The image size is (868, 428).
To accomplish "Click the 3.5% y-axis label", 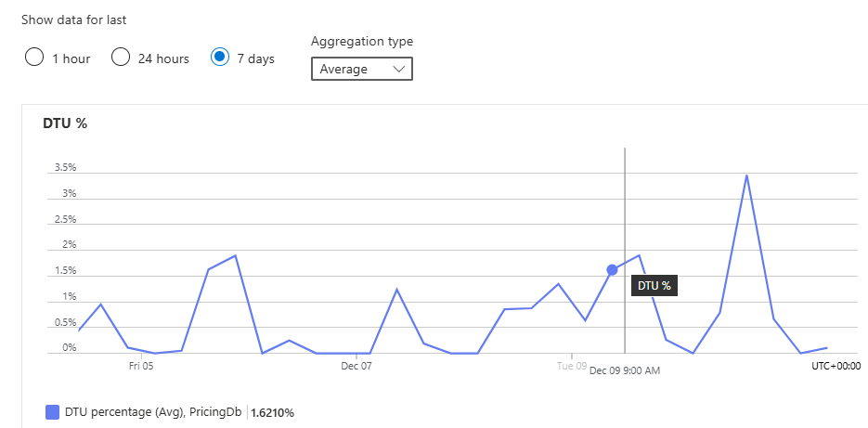I will [65, 168].
